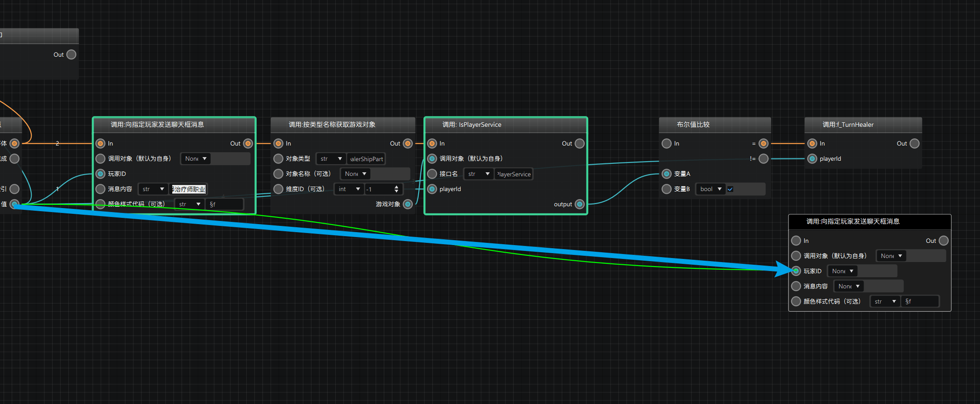Image resolution: width=980 pixels, height=404 pixels.
Task: Click the 对象名称 (可选) input port
Action: [x=278, y=174]
